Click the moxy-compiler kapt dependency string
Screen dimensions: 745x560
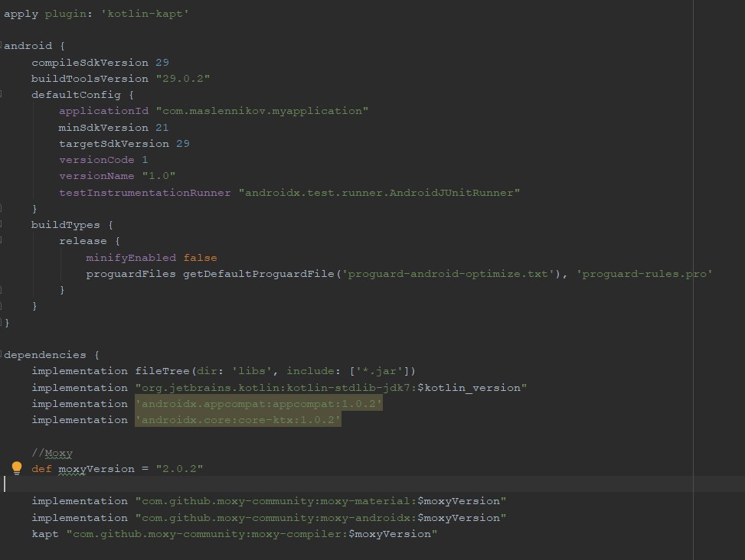(x=252, y=534)
